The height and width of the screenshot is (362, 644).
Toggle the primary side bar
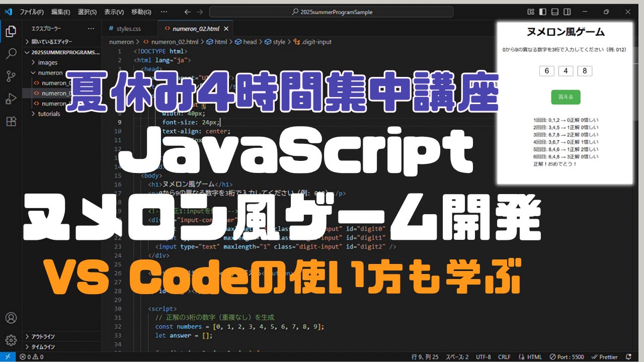point(543,12)
